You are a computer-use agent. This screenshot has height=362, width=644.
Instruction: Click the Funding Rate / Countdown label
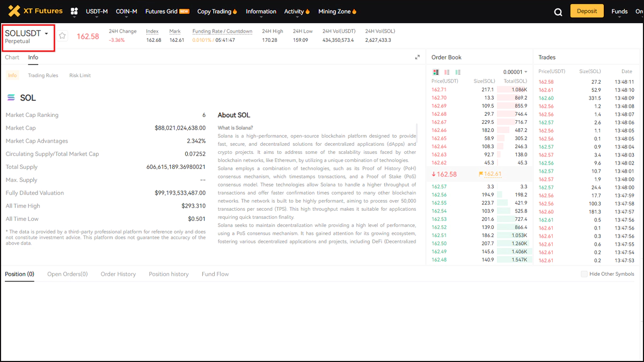tap(222, 31)
